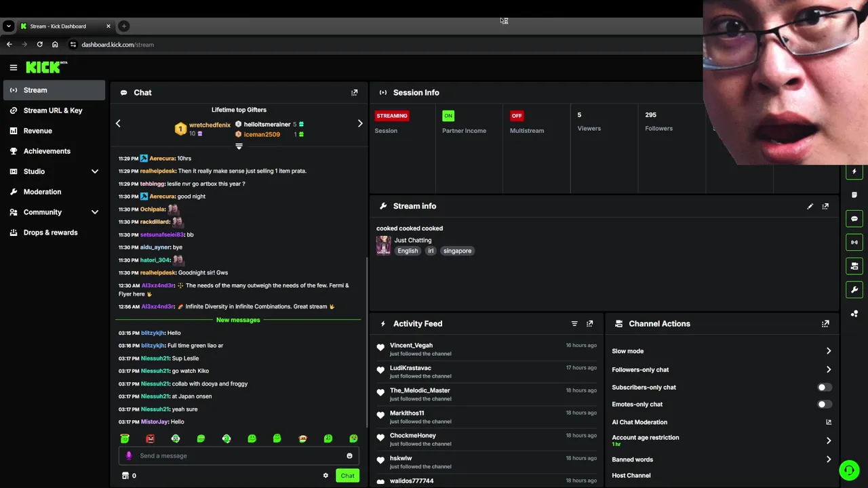Pop out the Stream info panel
868x488 pixels.
tap(825, 206)
